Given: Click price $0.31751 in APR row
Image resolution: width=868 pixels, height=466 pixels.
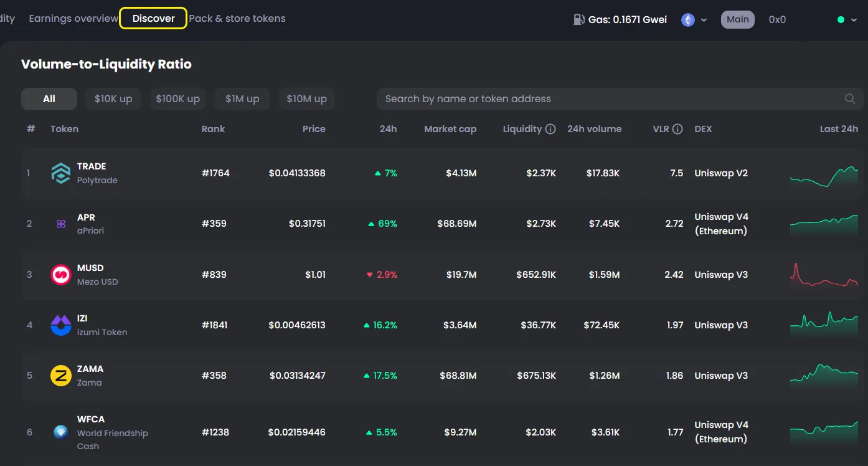Looking at the screenshot, I should [x=307, y=224].
